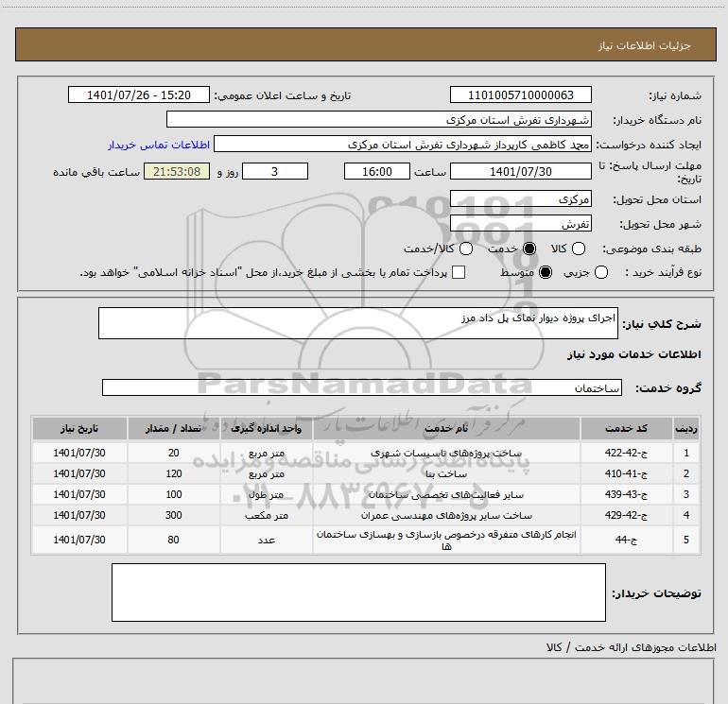This screenshot has height=704, width=728.
Task: Toggle the اسناد خزانه اسلامی payment checkbox
Action: click(x=459, y=272)
